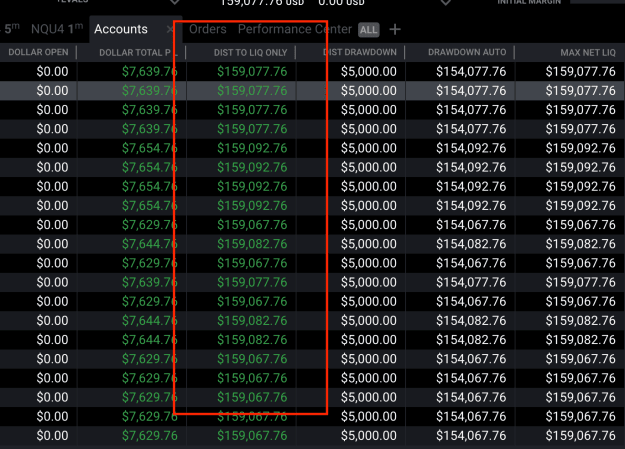Click first row's $154,077.76 drawdown auto value

click(x=471, y=71)
